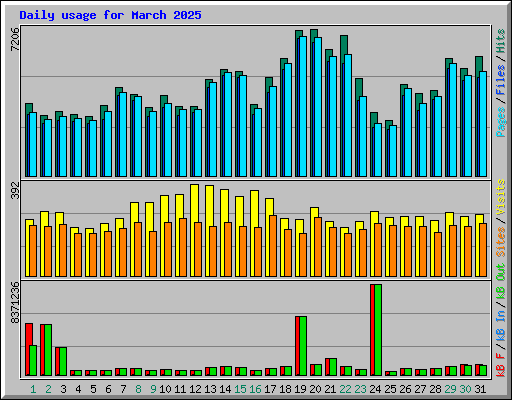Click the red kB bar for day 1
Screen dimensions: 512x400
click(x=28, y=349)
